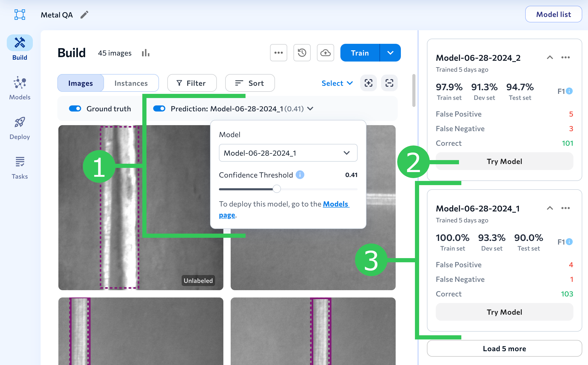Switch to the Instances tab
This screenshot has width=588, height=365.
click(x=131, y=83)
